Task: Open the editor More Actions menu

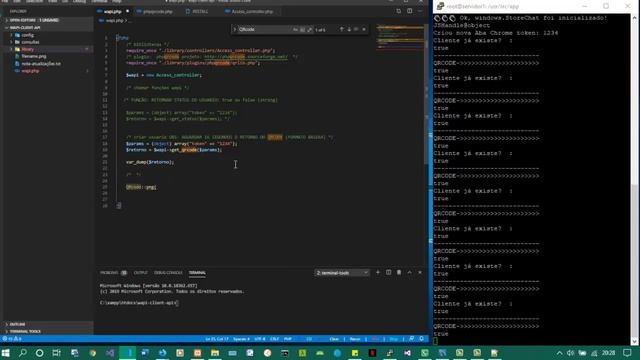Action: point(420,11)
